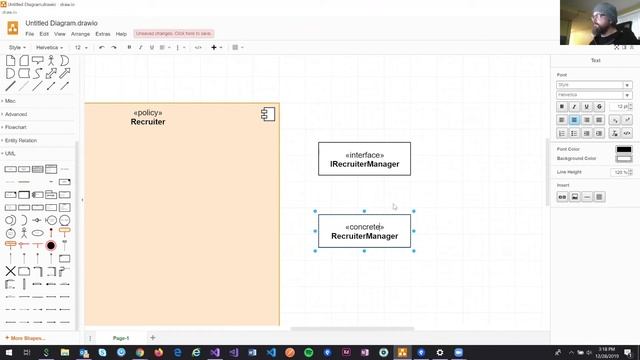Open the font size 12 dropdown in the toolbar

pos(81,47)
